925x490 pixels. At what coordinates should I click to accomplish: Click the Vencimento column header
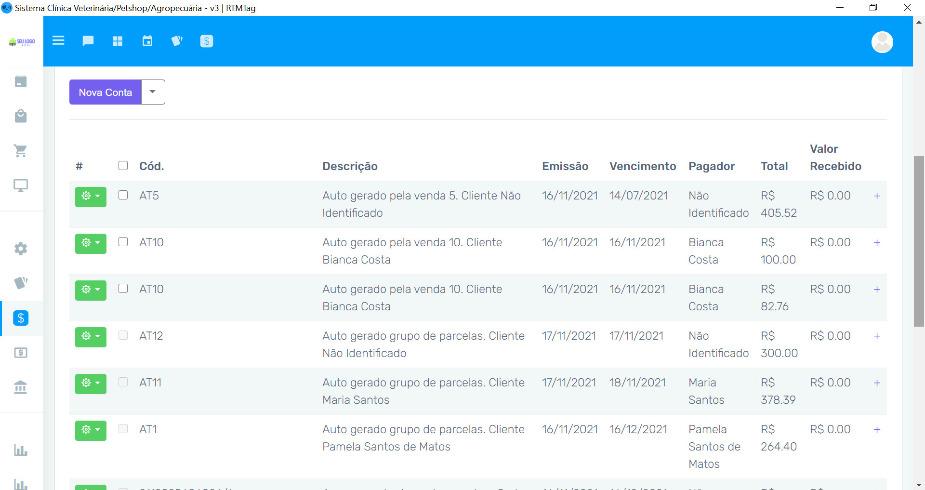[x=642, y=166]
